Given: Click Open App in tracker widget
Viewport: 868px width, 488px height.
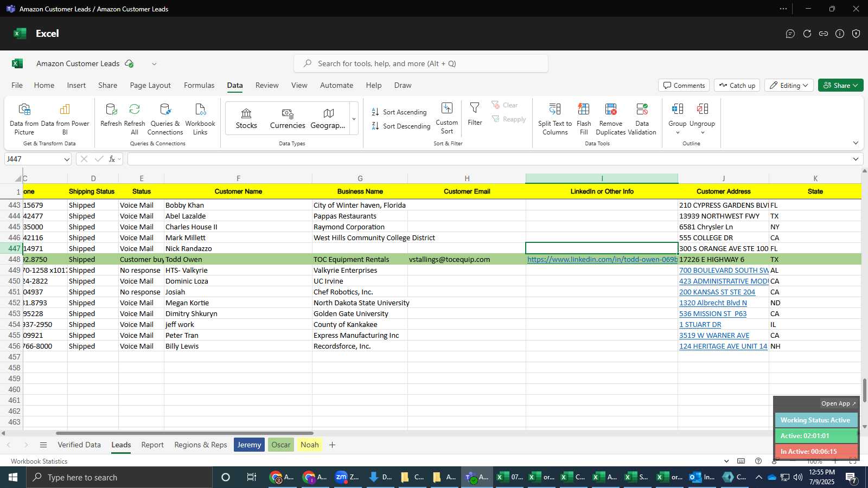Looking at the screenshot, I should [x=838, y=403].
